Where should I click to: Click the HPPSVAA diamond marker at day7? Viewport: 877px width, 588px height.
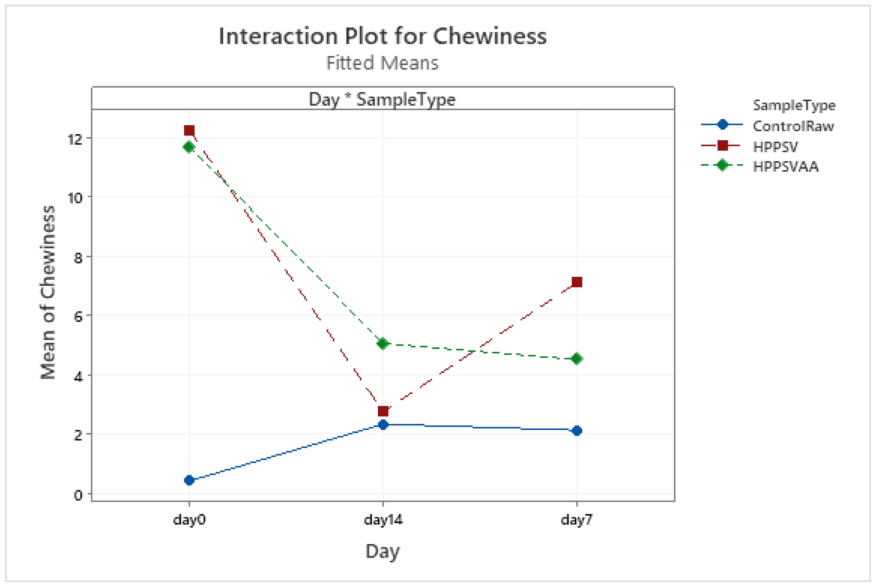577,359
